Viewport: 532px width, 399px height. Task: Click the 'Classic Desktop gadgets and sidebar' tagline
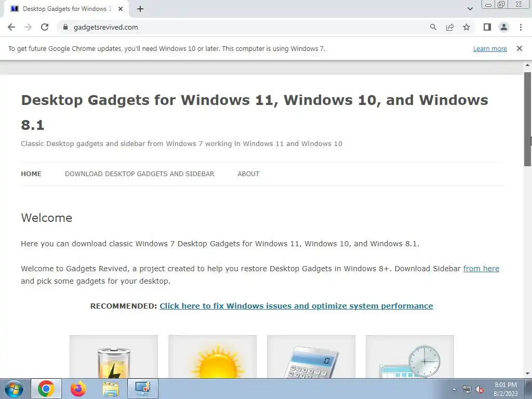click(x=181, y=143)
